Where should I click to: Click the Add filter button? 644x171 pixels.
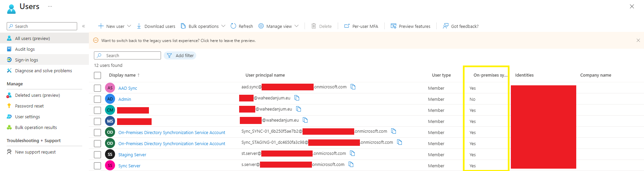click(x=180, y=55)
